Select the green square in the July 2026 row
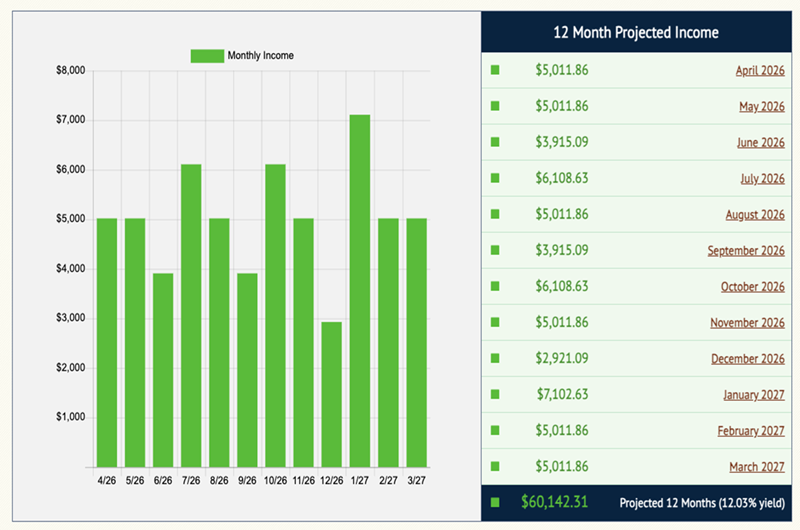Image resolution: width=800 pixels, height=530 pixels. (x=494, y=178)
